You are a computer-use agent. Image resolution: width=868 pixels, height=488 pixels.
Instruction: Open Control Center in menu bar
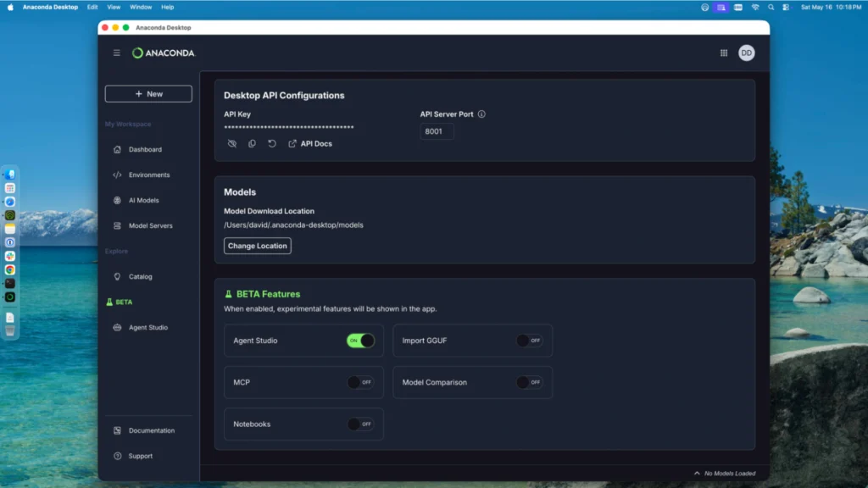tap(786, 7)
